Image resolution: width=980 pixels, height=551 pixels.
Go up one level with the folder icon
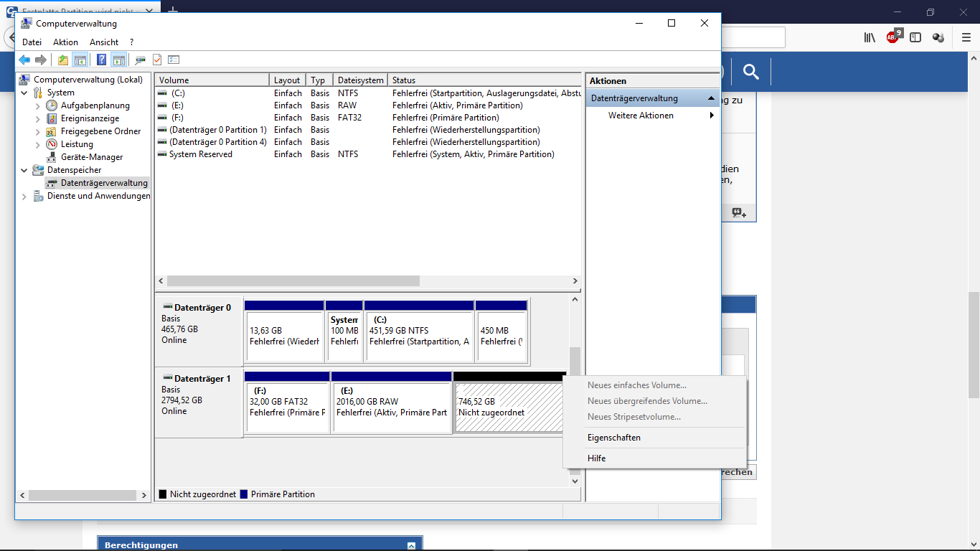click(63, 60)
